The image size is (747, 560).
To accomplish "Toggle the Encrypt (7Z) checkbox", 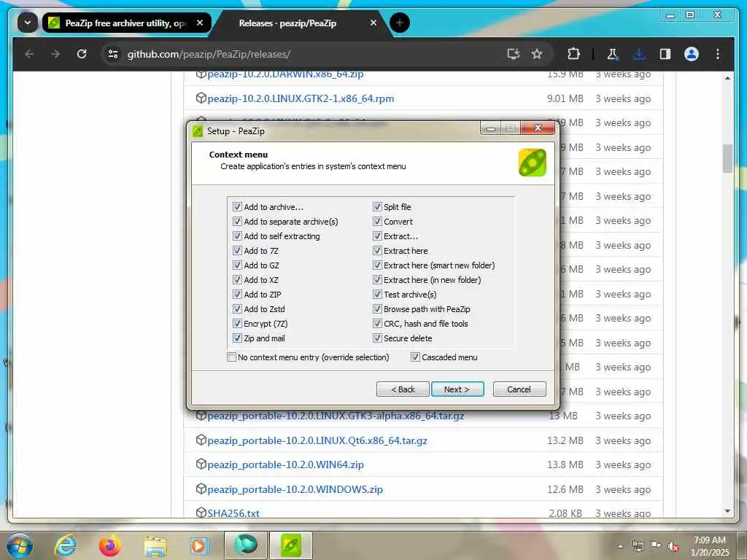I will 237,324.
